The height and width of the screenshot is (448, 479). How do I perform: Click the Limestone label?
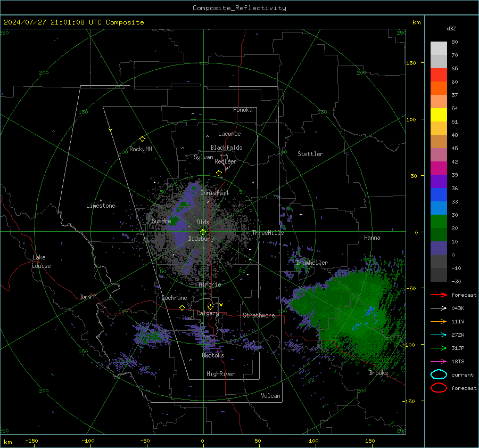tap(101, 206)
